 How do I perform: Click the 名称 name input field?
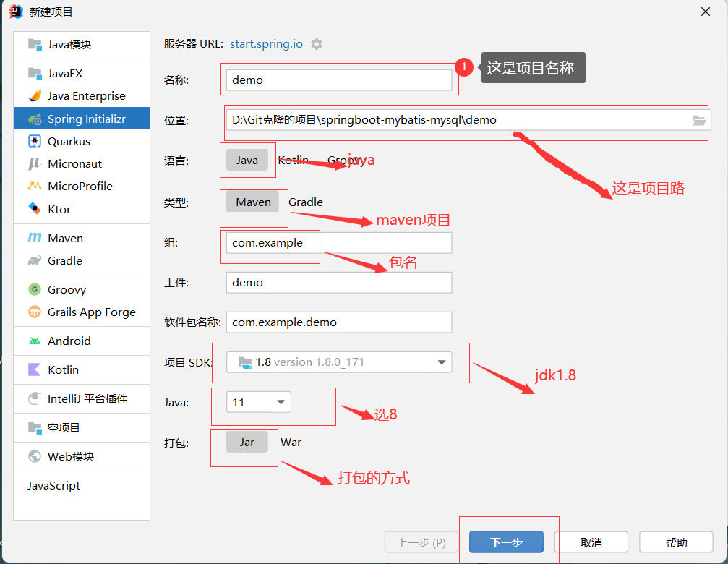point(339,80)
